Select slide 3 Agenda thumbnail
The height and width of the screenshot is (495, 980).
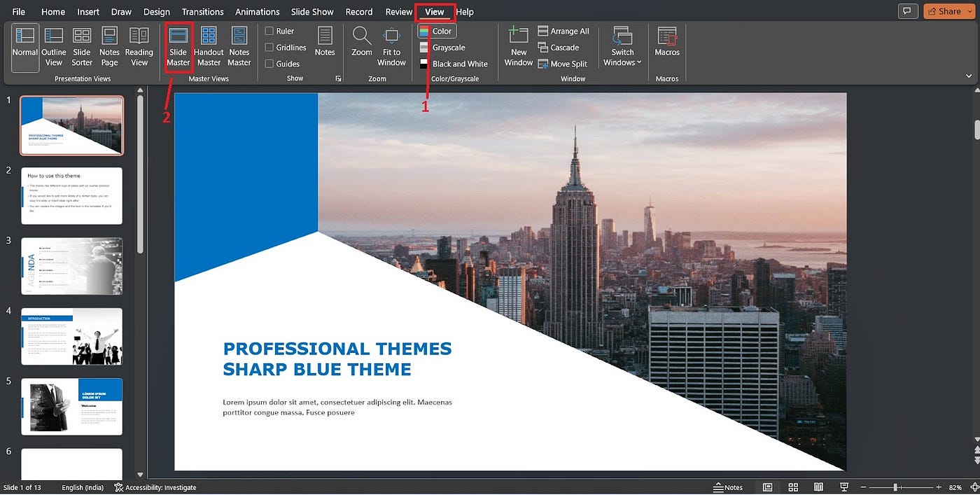tap(72, 266)
